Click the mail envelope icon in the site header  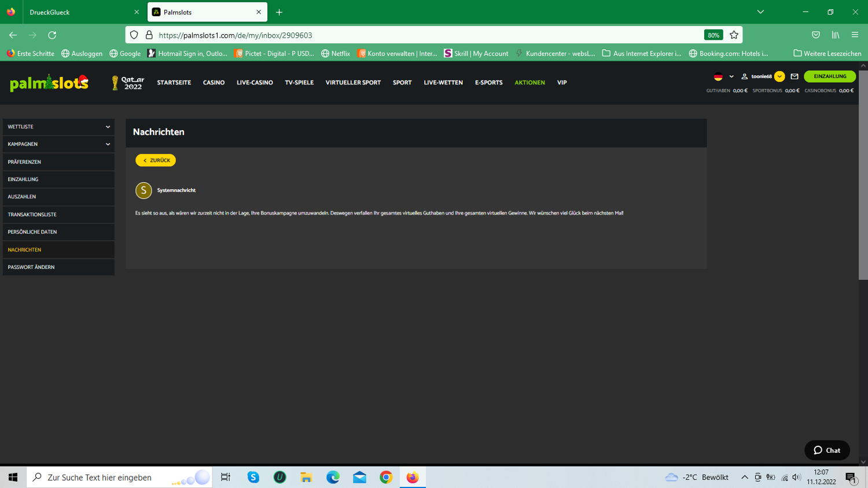click(x=795, y=76)
